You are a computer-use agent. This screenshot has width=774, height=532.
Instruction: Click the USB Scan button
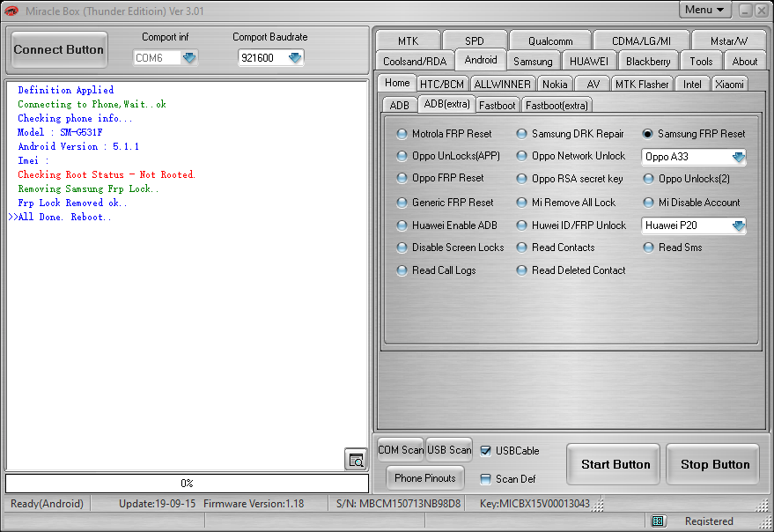click(449, 449)
